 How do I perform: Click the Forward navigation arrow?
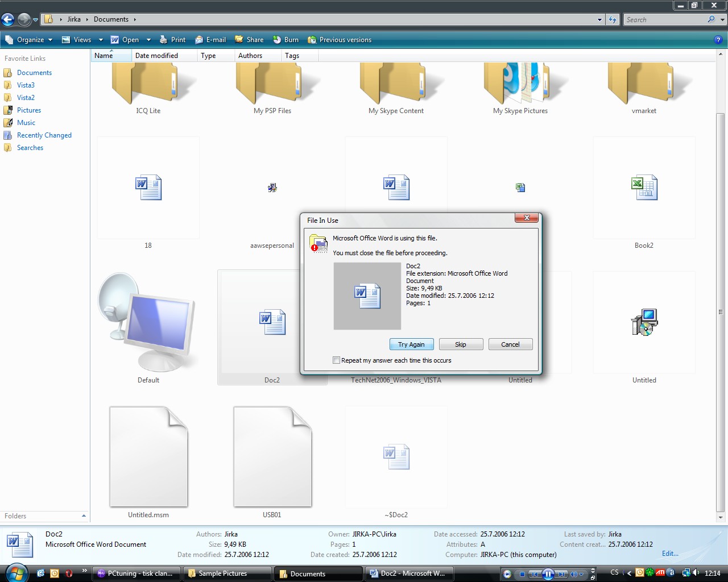point(24,20)
